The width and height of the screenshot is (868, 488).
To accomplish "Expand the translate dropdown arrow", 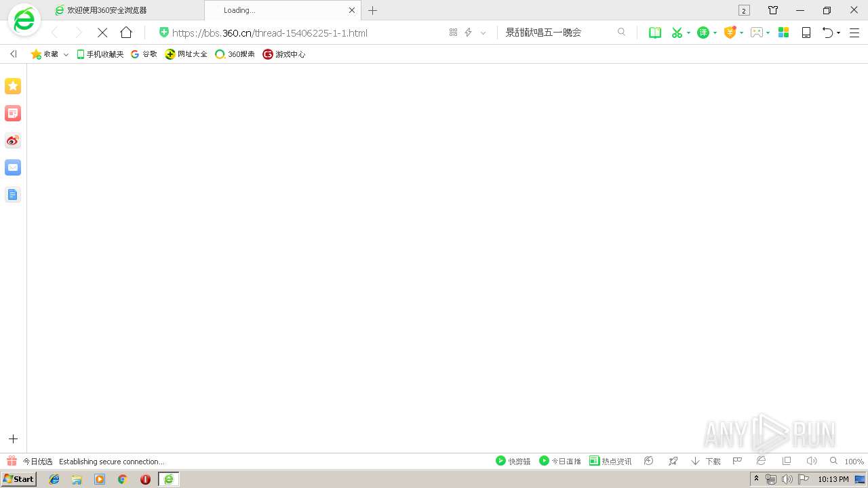I will (x=715, y=33).
